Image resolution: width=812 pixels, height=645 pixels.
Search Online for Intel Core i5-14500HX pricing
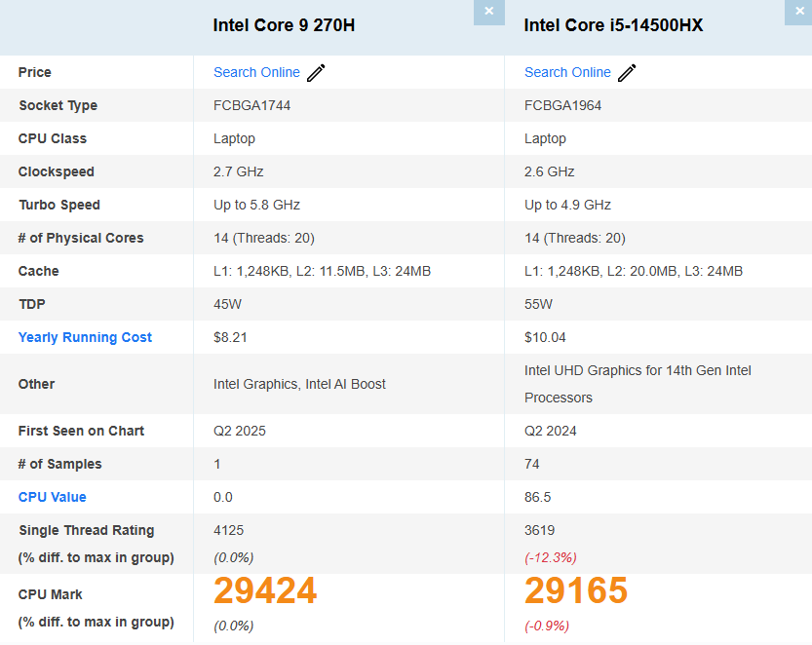567,72
